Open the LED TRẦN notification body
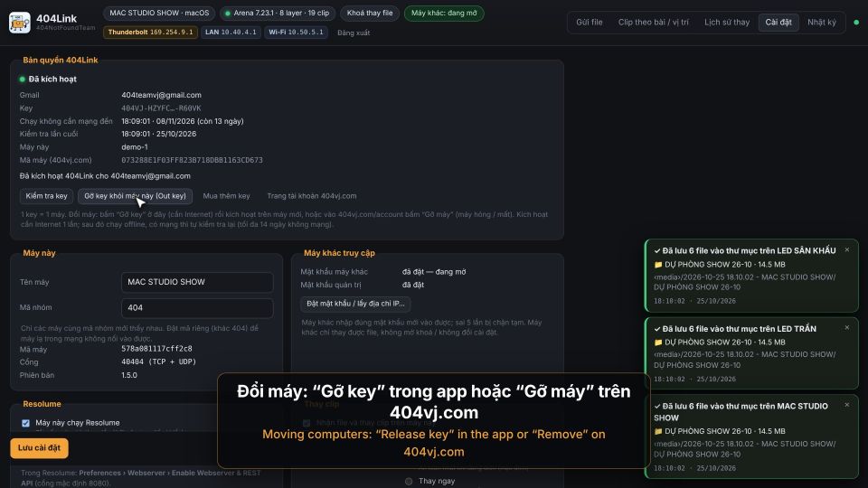Image resolution: width=868 pixels, height=488 pixels. 751,353
